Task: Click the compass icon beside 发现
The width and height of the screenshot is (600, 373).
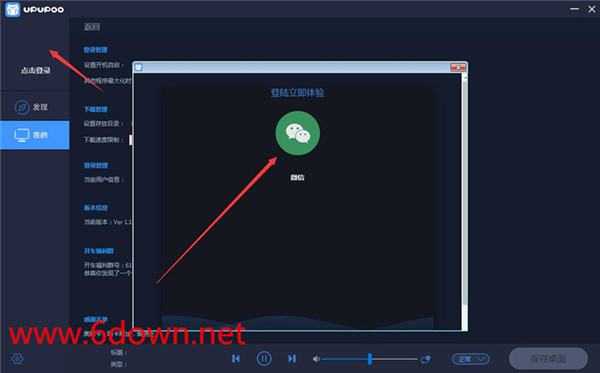Action: point(22,108)
